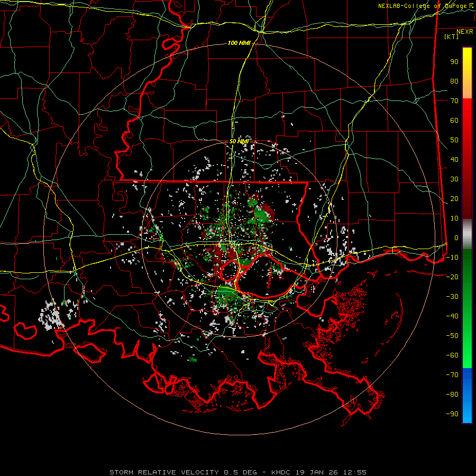Click the 30 value on velocity scale
Viewport: 476px width, 476px height.
click(454, 179)
